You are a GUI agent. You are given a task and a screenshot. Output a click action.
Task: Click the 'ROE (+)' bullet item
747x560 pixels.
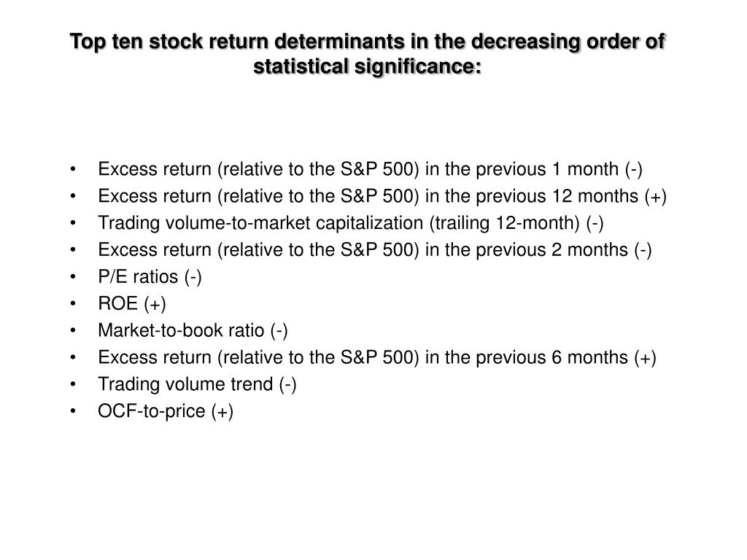[x=132, y=304]
